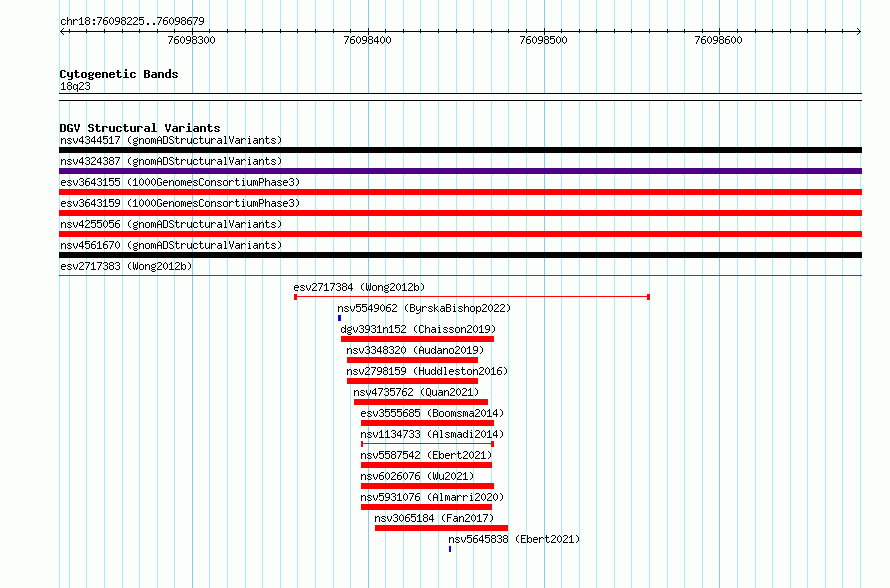Click the red bar of nsv4735762
Image resolution: width=890 pixels, height=588 pixels.
pos(421,402)
